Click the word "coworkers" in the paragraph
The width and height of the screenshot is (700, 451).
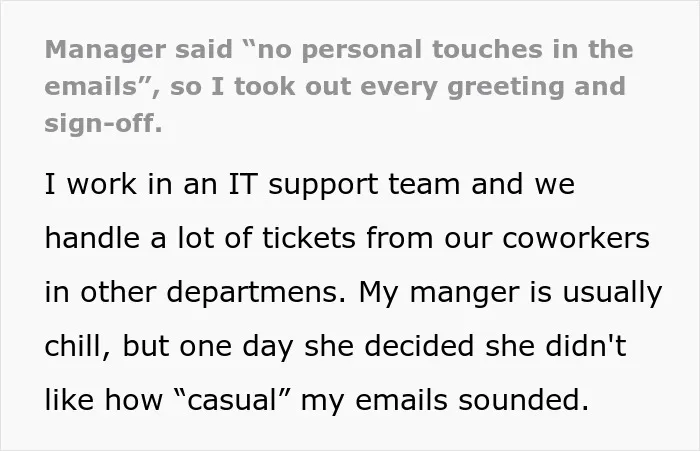pos(576,238)
